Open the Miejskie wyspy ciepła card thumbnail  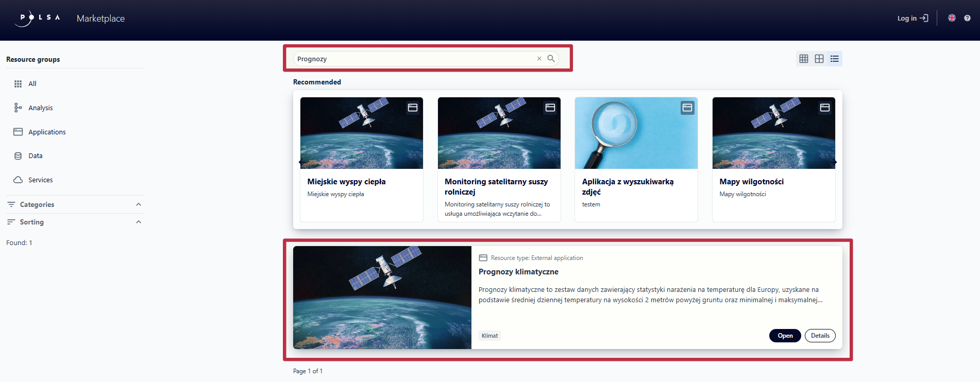(362, 133)
